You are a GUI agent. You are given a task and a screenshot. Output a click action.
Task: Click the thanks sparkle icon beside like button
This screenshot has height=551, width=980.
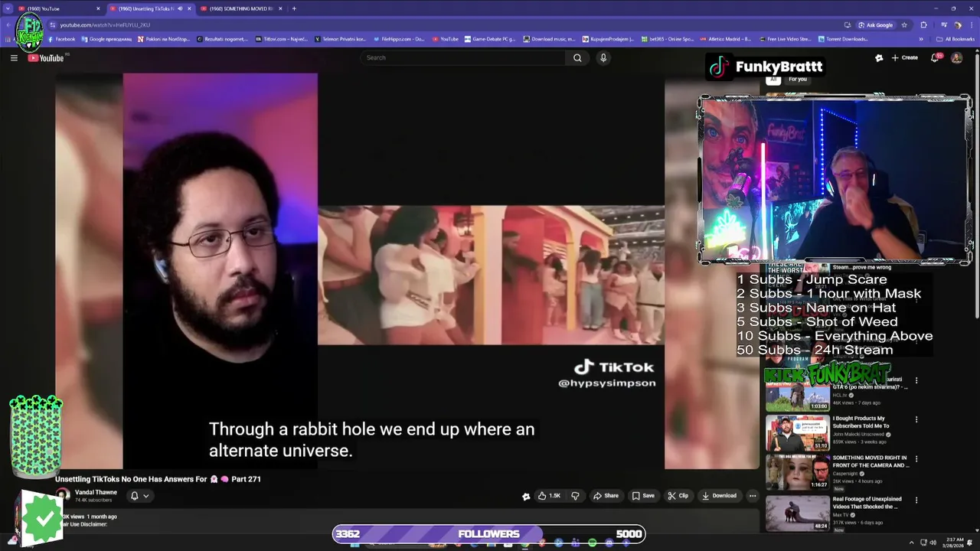tap(526, 496)
